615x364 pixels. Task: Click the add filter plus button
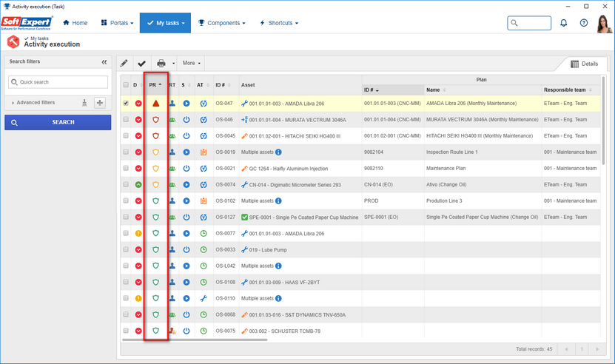[x=100, y=103]
